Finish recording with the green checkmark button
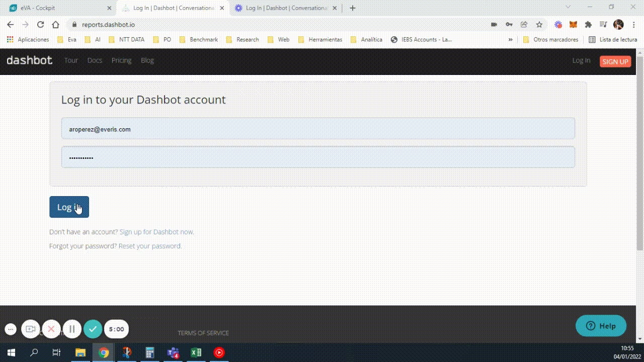 93,329
